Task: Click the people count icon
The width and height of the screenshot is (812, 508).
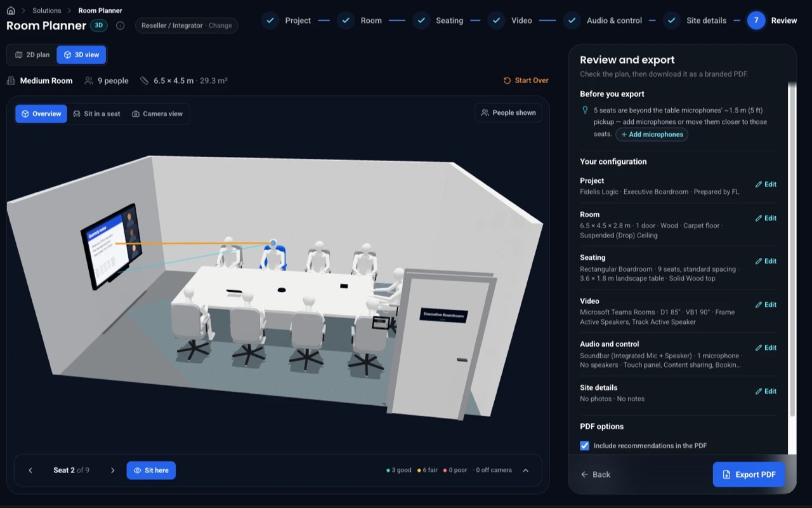Action: (x=88, y=81)
